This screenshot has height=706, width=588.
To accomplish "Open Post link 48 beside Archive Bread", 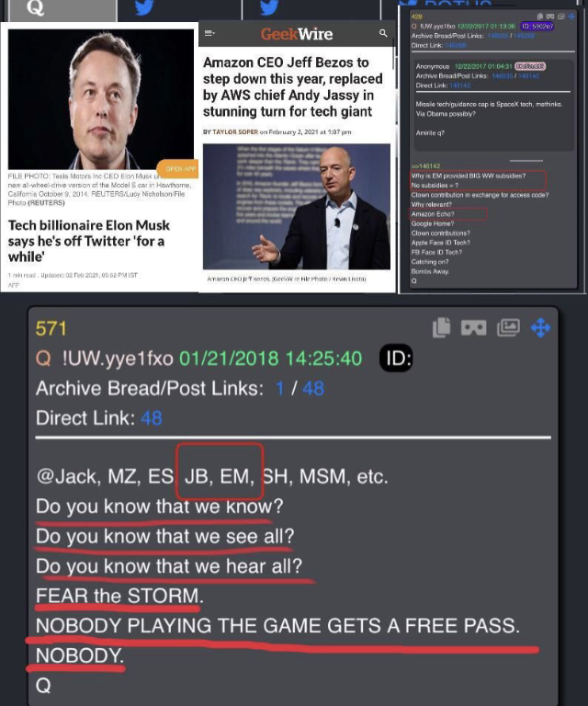I will click(x=313, y=388).
